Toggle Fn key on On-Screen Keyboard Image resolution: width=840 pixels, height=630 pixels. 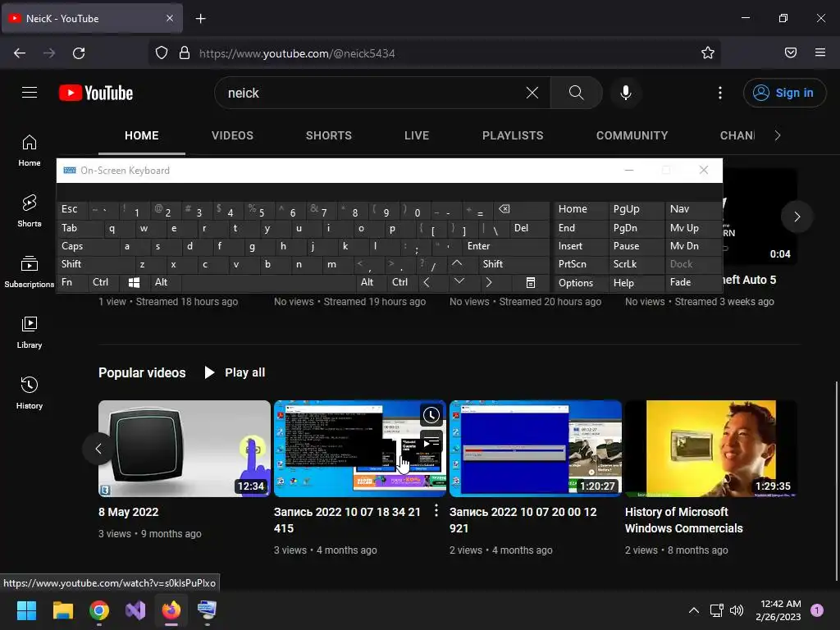click(72, 282)
